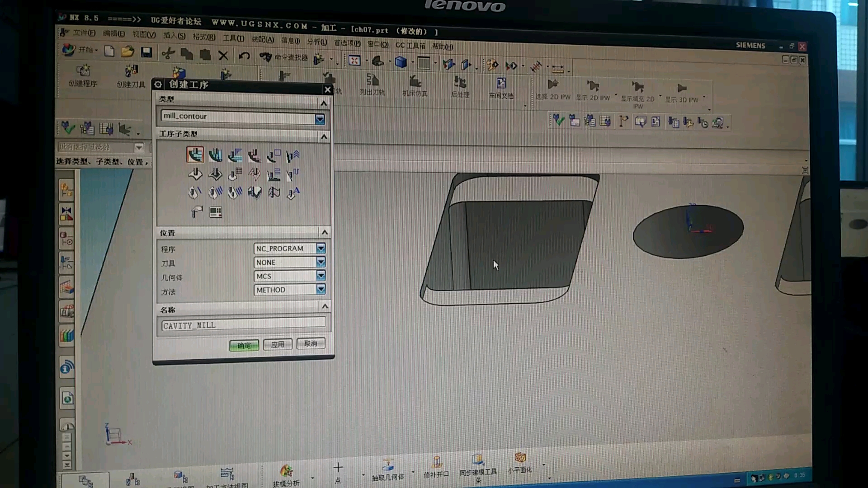
Task: Select the REST_MILLING subtype icon
Action: coord(255,156)
